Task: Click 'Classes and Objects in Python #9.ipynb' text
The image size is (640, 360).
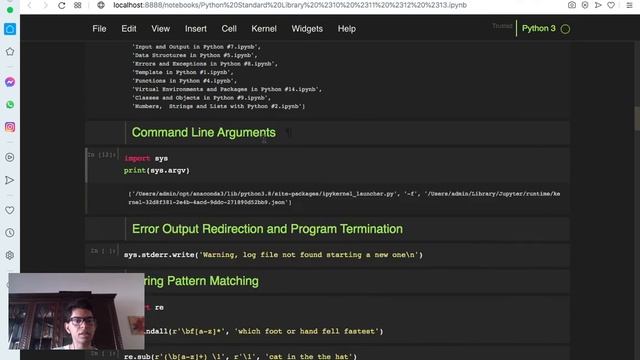Action: 201,98
